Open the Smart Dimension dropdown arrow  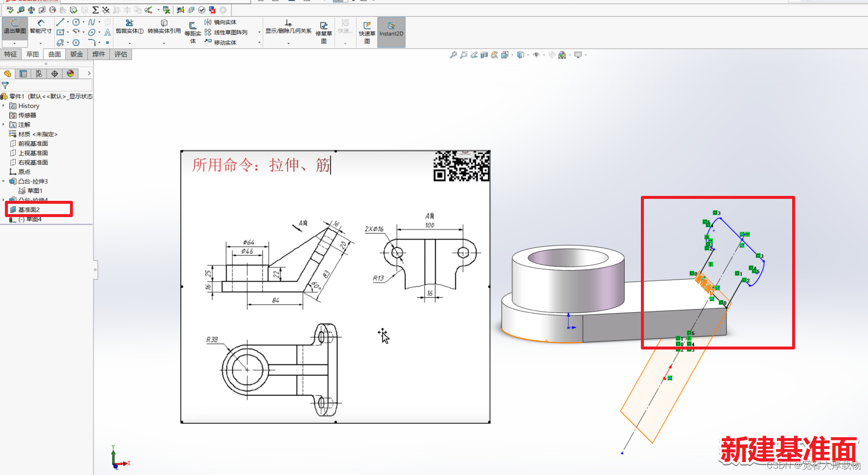[40, 44]
